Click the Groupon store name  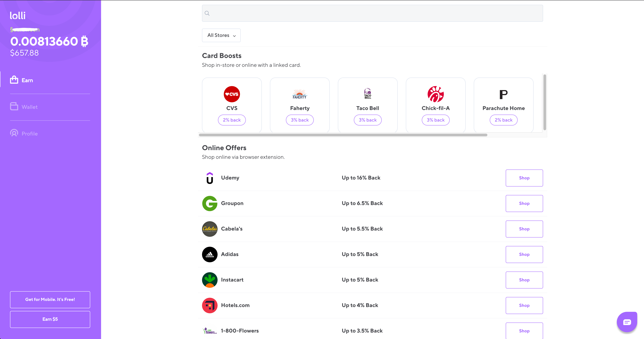point(232,203)
